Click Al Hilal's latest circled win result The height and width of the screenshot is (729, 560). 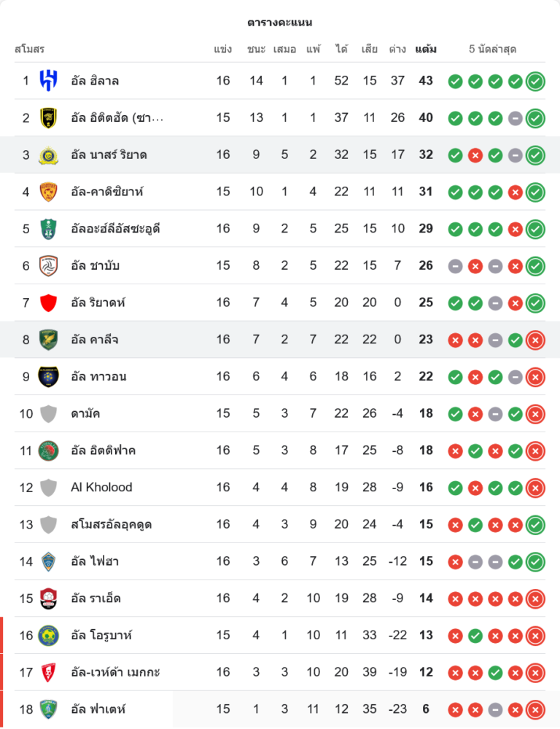coord(535,81)
